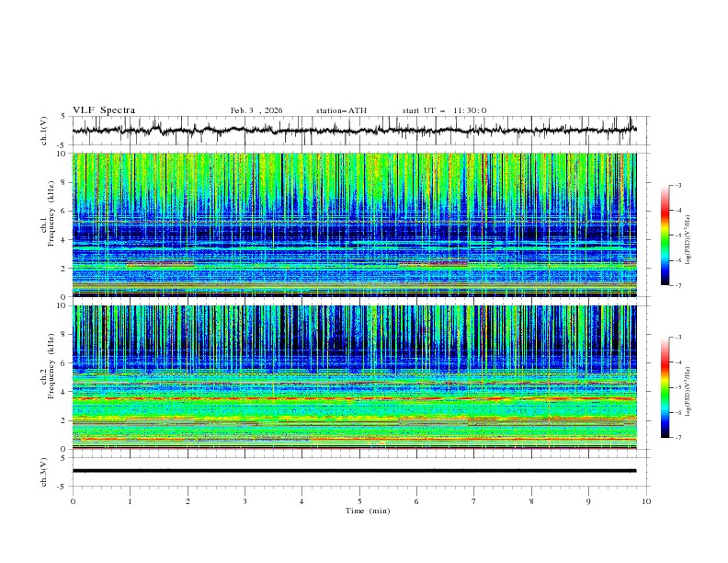Click time axis tick label '10'

pos(646,501)
